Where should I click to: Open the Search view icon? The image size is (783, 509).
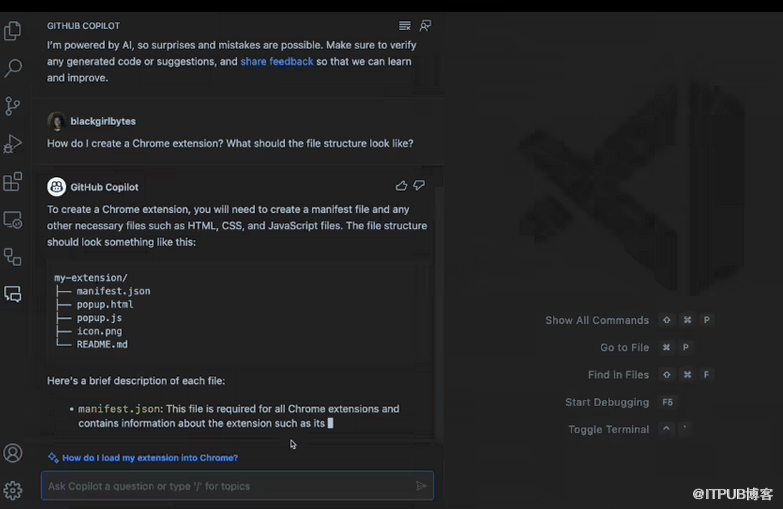[13, 68]
